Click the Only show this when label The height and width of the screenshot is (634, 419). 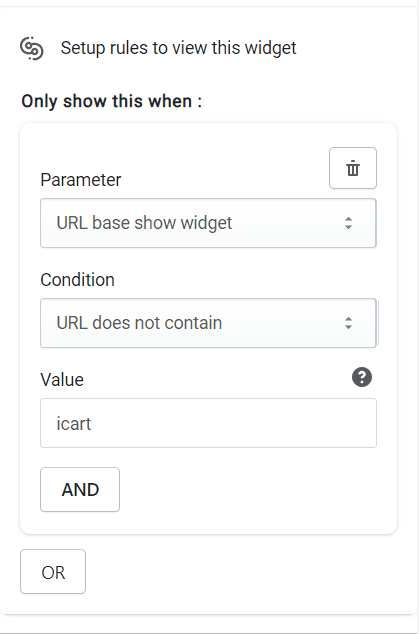click(111, 101)
